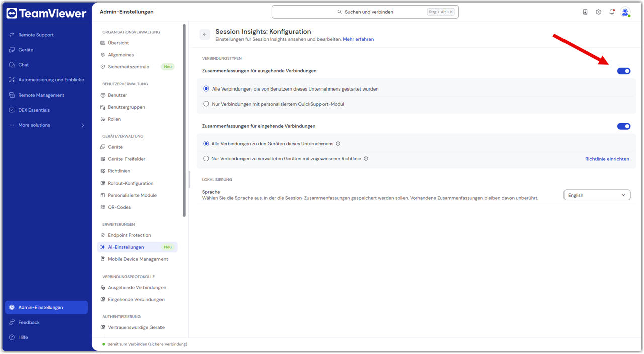Click the admin sidebar scrollbar
Screen dimensions: 644x354
tap(184, 121)
